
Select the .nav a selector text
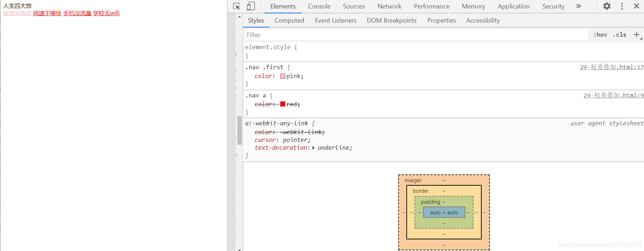[x=256, y=95]
